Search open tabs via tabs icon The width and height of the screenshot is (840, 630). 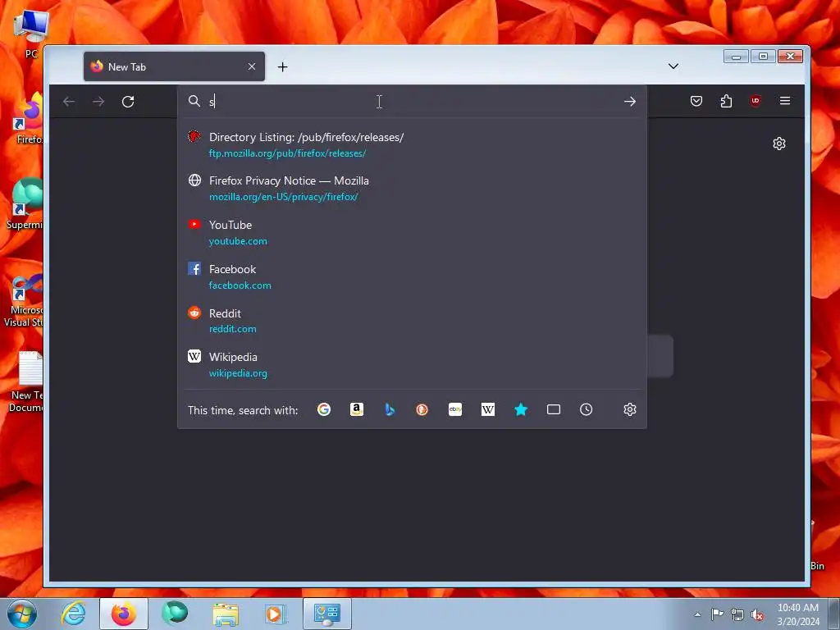coord(554,410)
